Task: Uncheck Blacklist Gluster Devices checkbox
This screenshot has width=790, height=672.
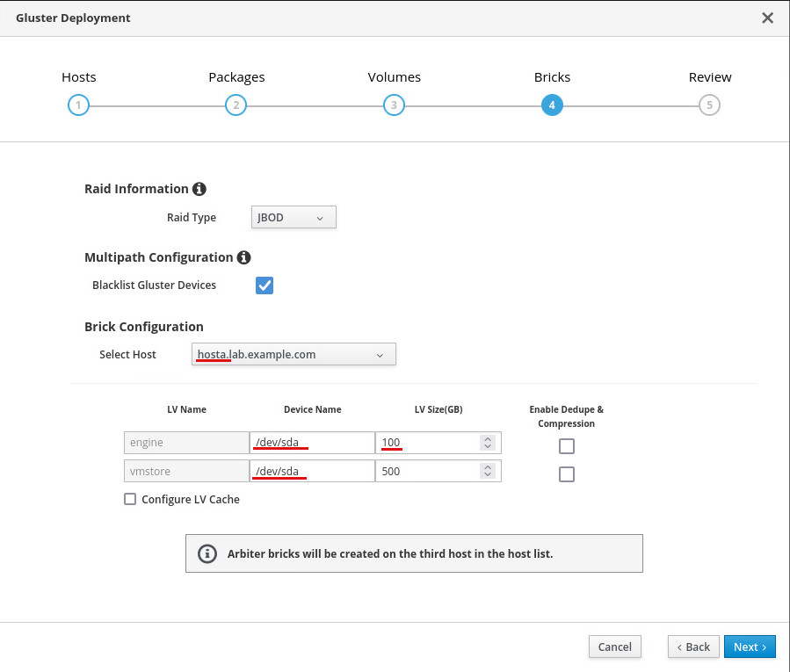Action: coord(265,285)
